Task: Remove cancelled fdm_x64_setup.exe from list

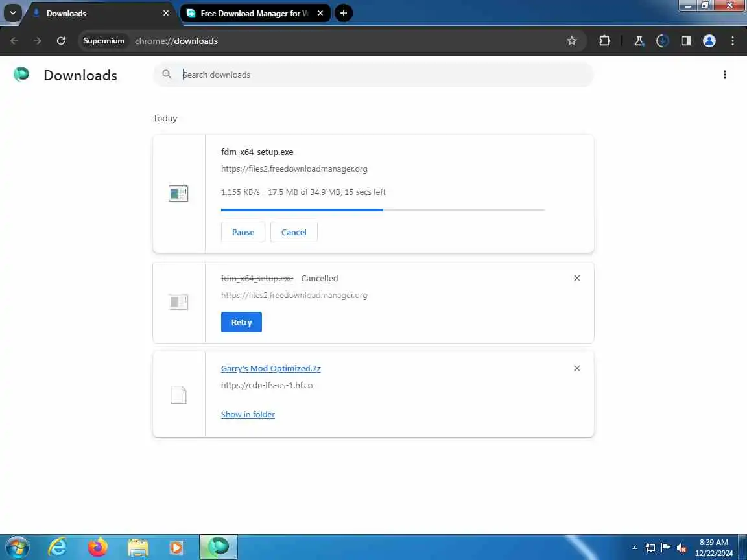Action: (577, 278)
